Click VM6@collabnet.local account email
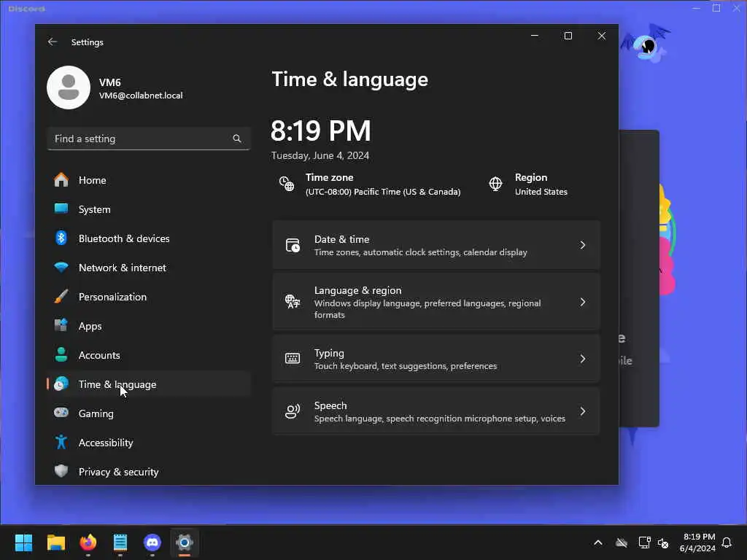This screenshot has width=747, height=560. (141, 96)
